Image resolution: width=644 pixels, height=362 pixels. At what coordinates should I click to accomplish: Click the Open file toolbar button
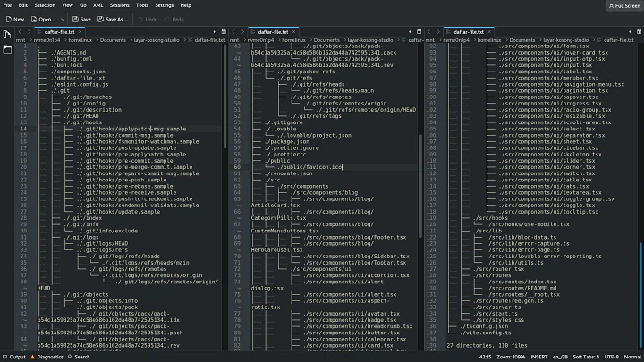[x=43, y=20]
